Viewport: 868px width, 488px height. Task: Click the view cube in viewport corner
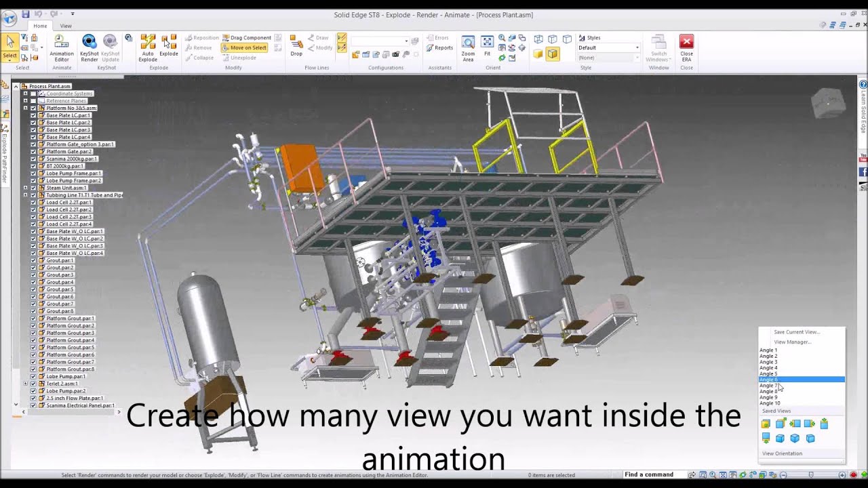coord(828,103)
